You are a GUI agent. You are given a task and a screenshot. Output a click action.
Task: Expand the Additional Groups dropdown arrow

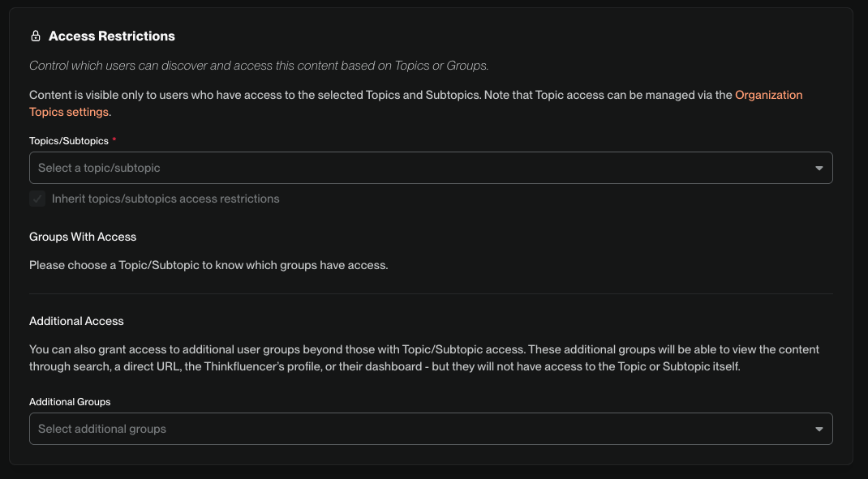(x=819, y=430)
